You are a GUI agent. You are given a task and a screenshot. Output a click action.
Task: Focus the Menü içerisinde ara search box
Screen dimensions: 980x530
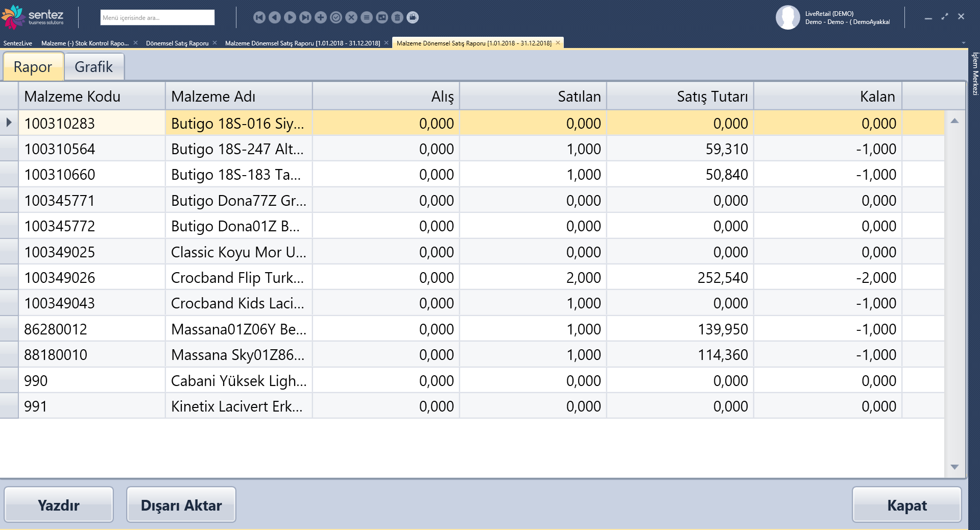coord(157,17)
